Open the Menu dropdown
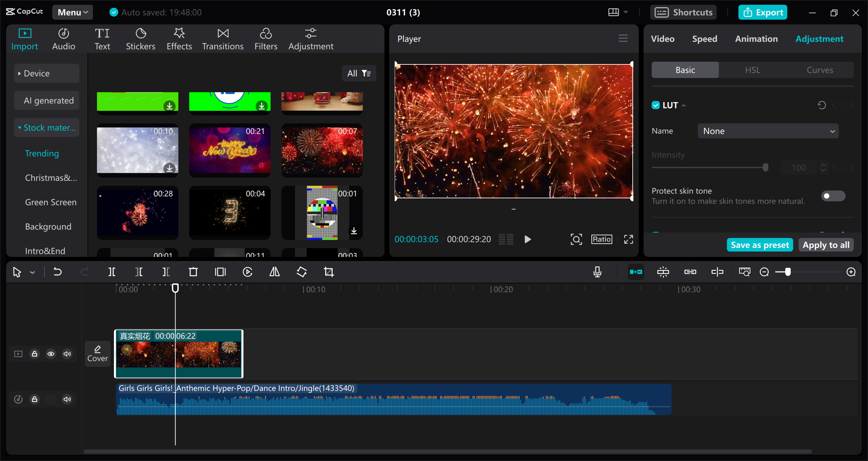This screenshot has width=868, height=461. point(72,12)
